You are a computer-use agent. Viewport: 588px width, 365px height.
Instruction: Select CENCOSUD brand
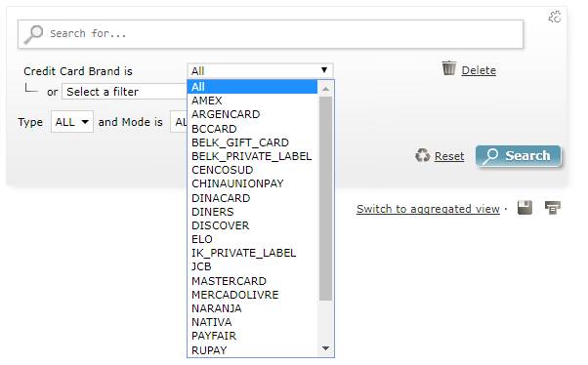(x=252, y=170)
